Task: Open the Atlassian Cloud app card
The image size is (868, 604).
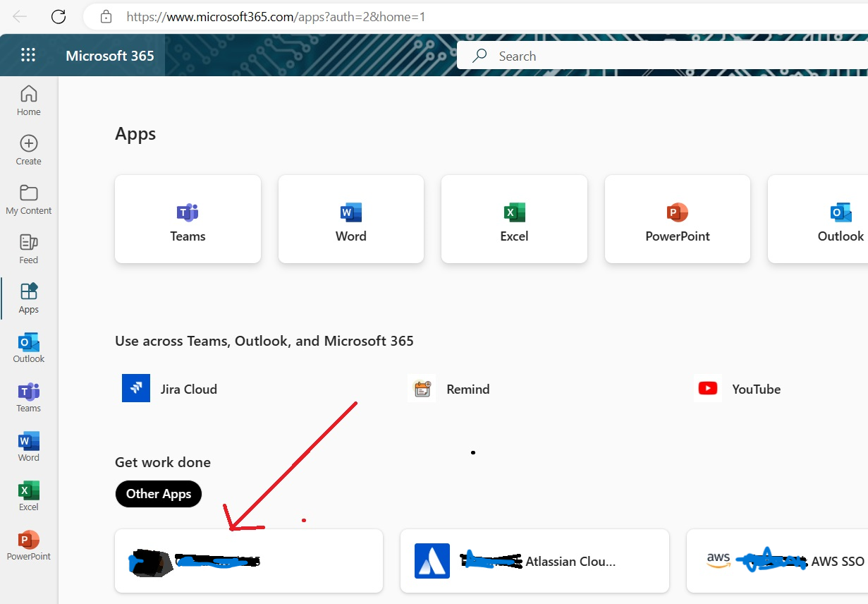Action: coord(534,561)
